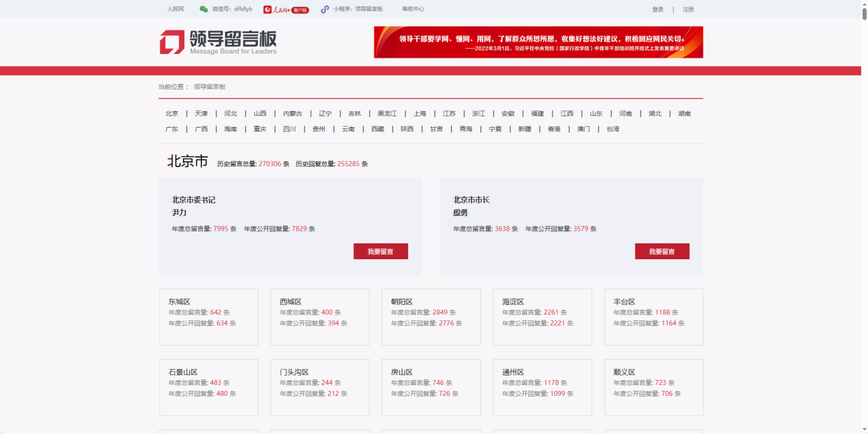The image size is (868, 434).
Task: Click 领导留言板 in the breadcrumb
Action: coord(210,87)
